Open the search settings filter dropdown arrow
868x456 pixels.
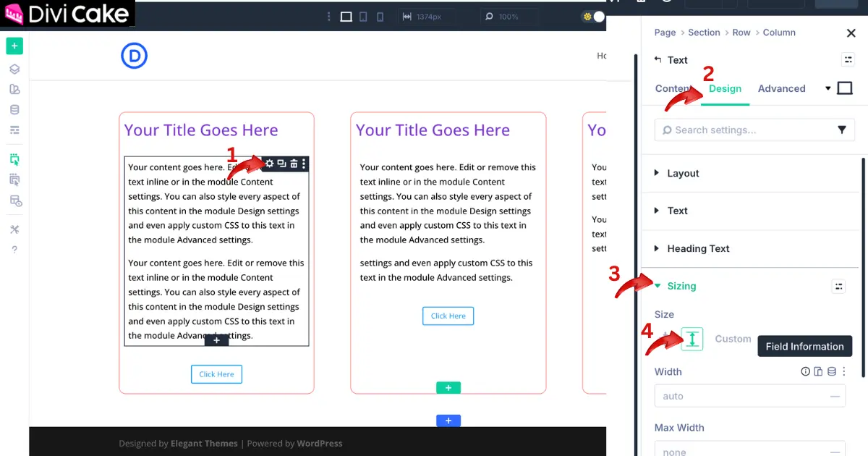pos(842,130)
